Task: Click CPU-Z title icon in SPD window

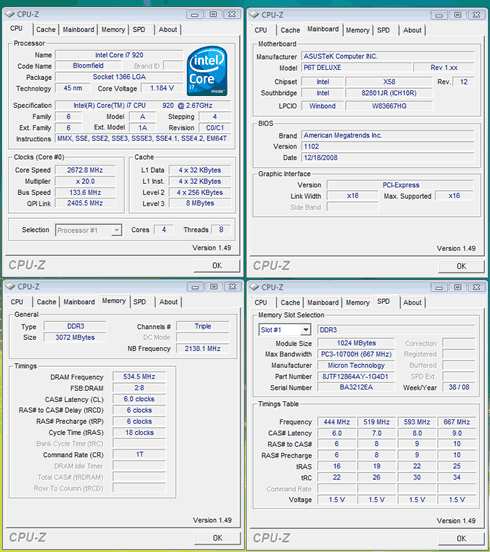Action: click(254, 287)
